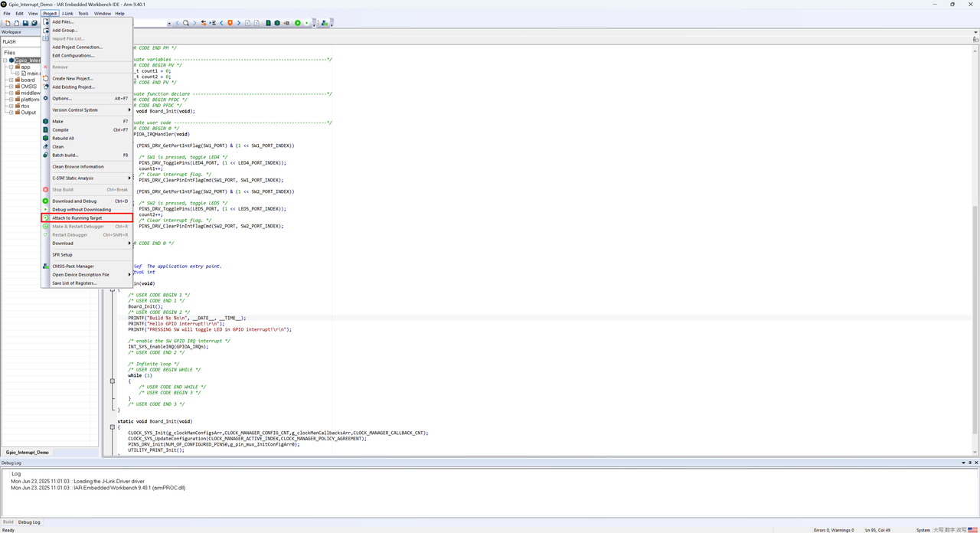Open Edit Configurations from the menu

point(87,55)
